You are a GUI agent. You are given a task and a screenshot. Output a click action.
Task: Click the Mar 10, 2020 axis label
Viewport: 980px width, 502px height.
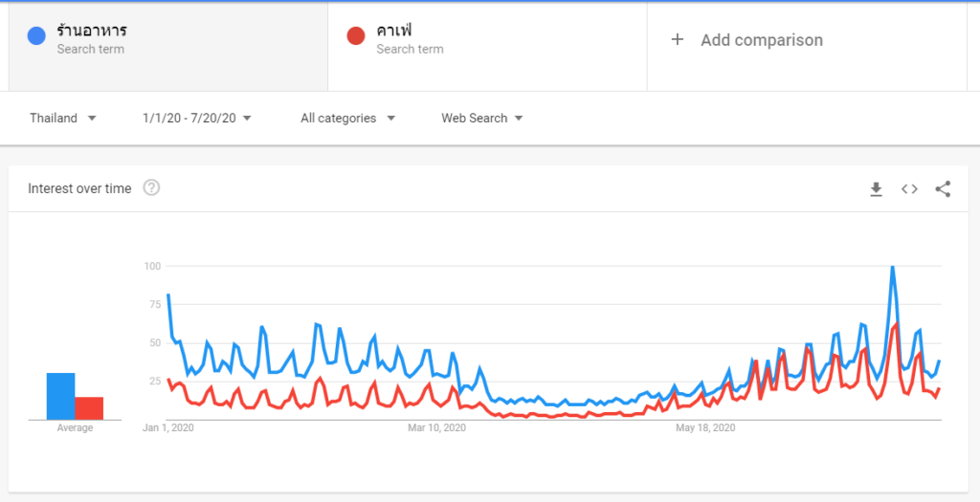[x=436, y=427]
